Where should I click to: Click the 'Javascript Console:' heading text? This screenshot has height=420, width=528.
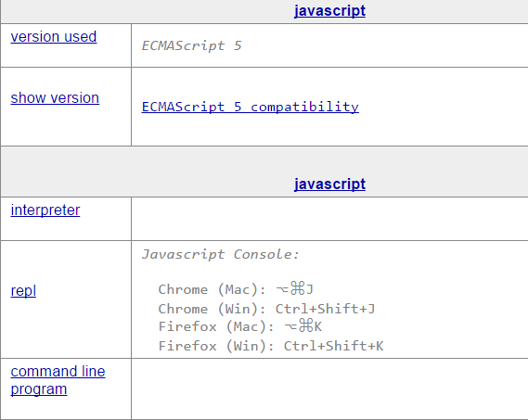(x=220, y=254)
